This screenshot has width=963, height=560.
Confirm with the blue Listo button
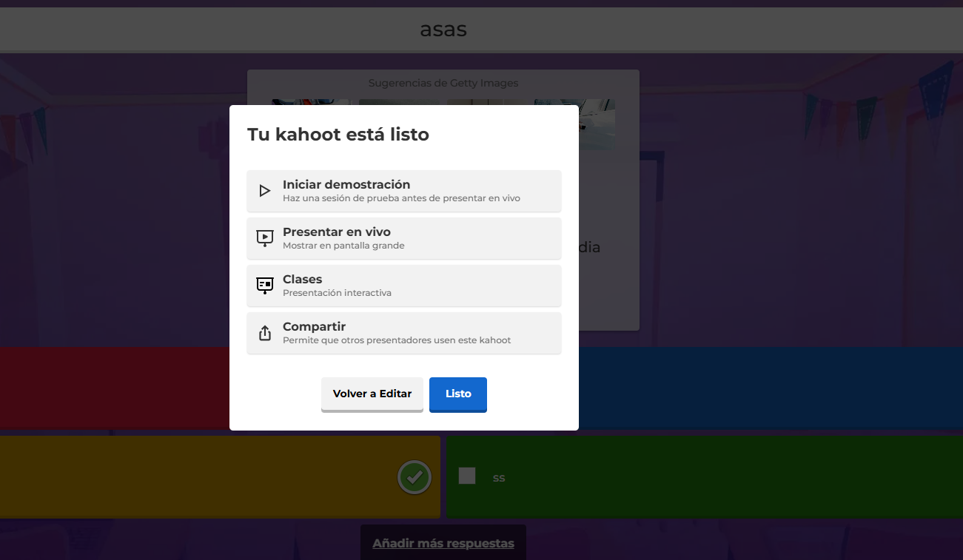[458, 394]
